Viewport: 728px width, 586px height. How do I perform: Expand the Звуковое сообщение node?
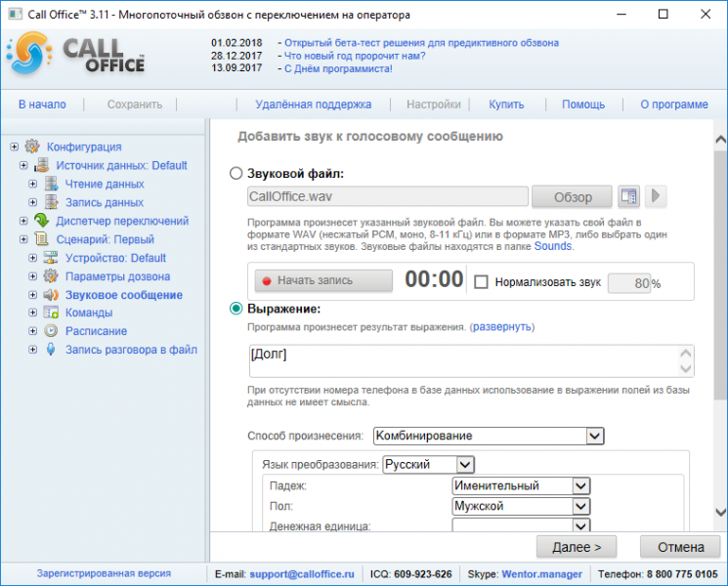(33, 295)
